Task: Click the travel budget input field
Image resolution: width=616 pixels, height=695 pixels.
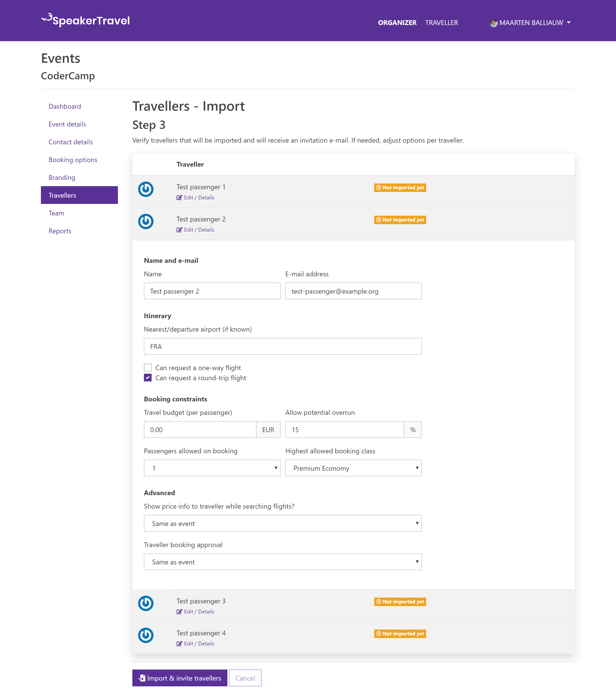Action: pos(200,429)
